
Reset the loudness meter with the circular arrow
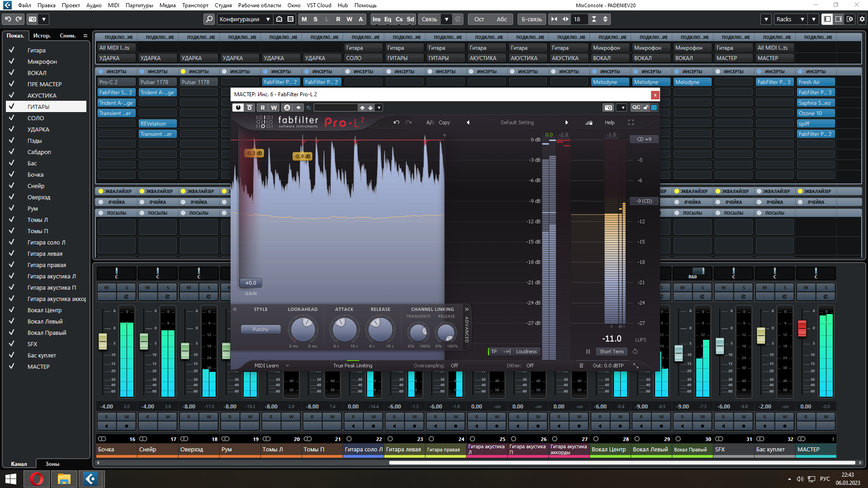click(x=635, y=352)
